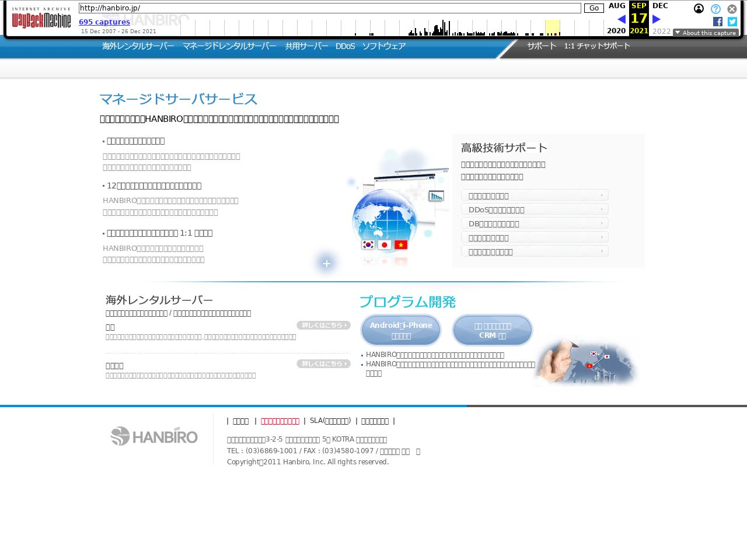Click the South Korea flag icon
The image size is (747, 560).
point(368,244)
